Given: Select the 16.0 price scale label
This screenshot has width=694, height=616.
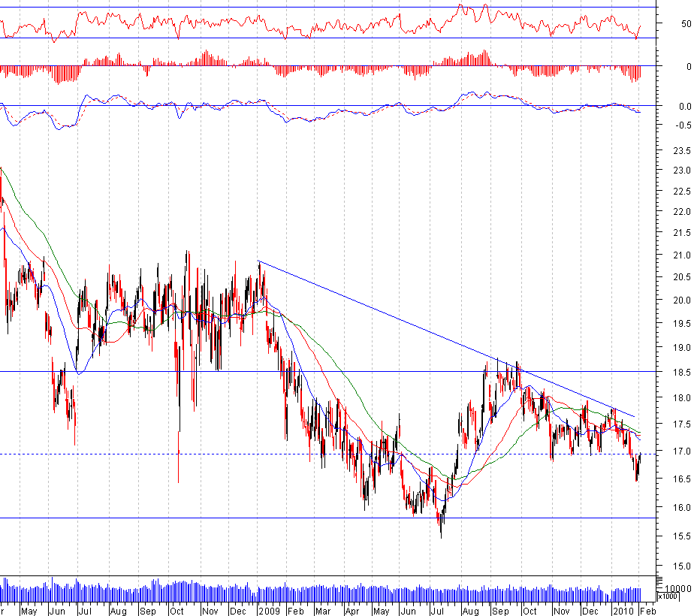Looking at the screenshot, I should click(x=682, y=508).
